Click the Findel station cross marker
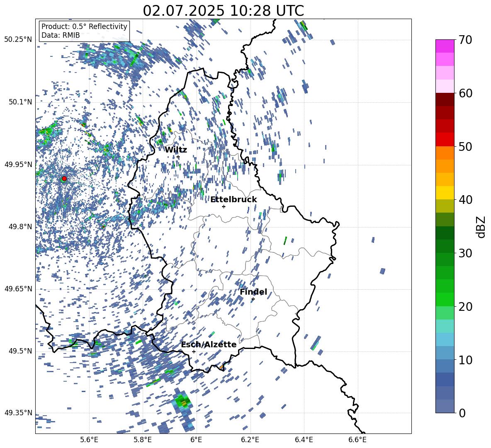The width and height of the screenshot is (491, 448). (253, 299)
